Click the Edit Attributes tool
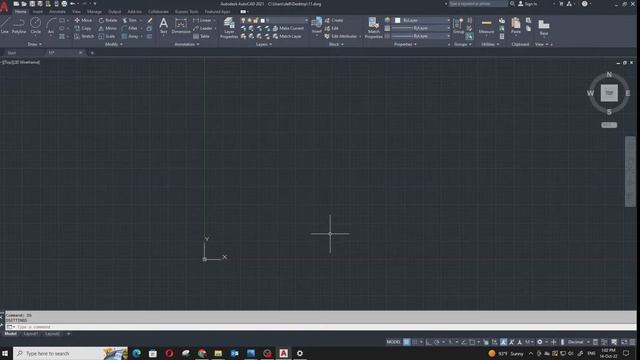 pos(341,36)
